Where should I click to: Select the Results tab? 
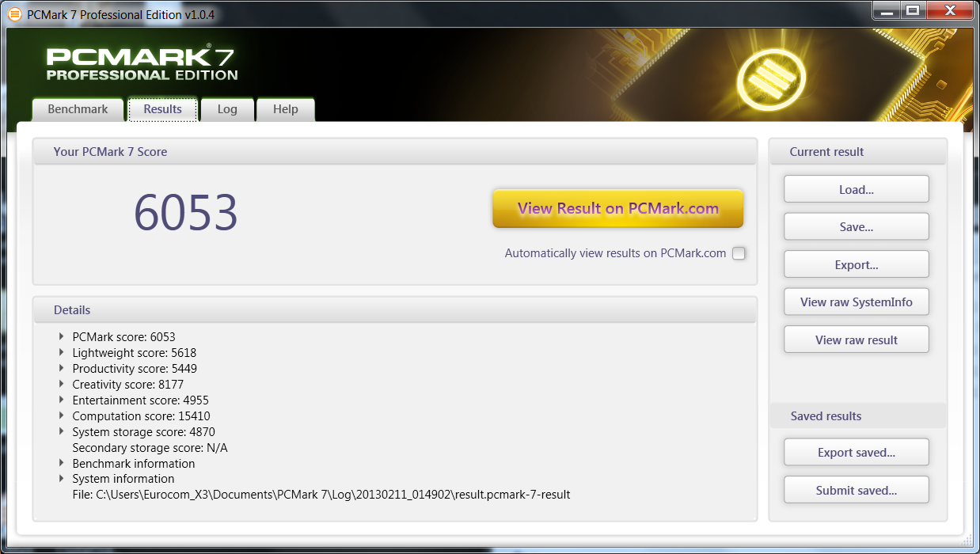(162, 109)
